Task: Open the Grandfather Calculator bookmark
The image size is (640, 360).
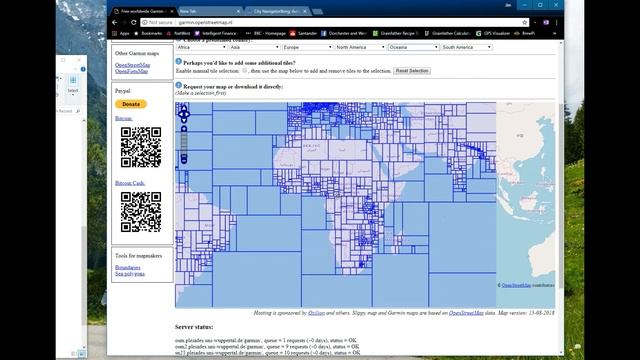Action: (447, 33)
